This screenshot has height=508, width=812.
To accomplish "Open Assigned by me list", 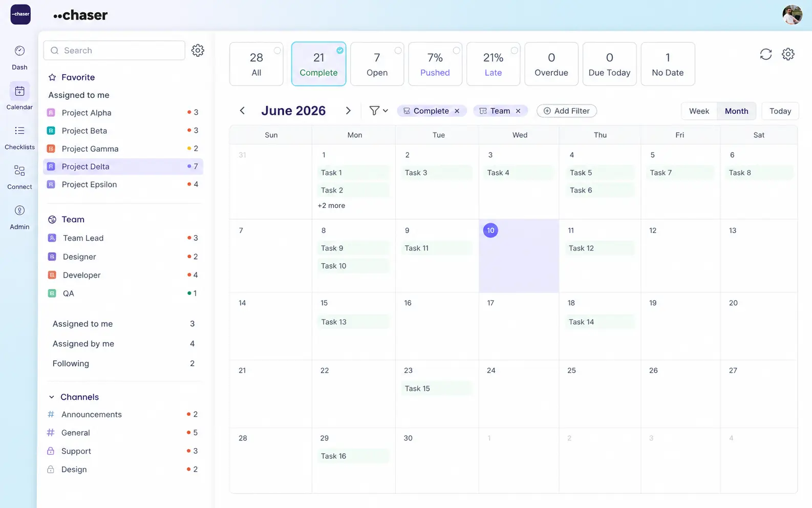I will point(123,344).
